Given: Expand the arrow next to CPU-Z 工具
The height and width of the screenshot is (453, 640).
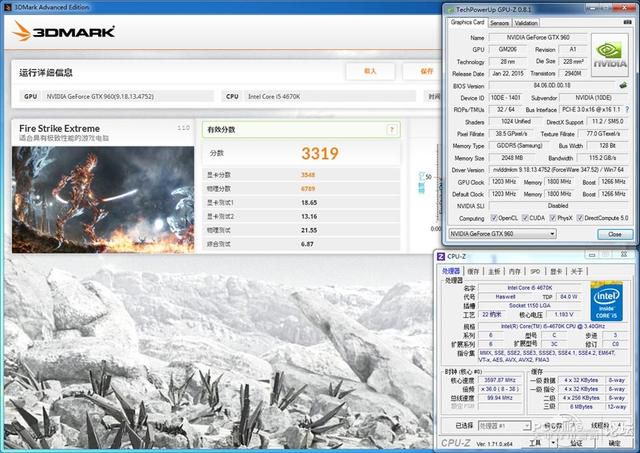Looking at the screenshot, I should point(553,443).
